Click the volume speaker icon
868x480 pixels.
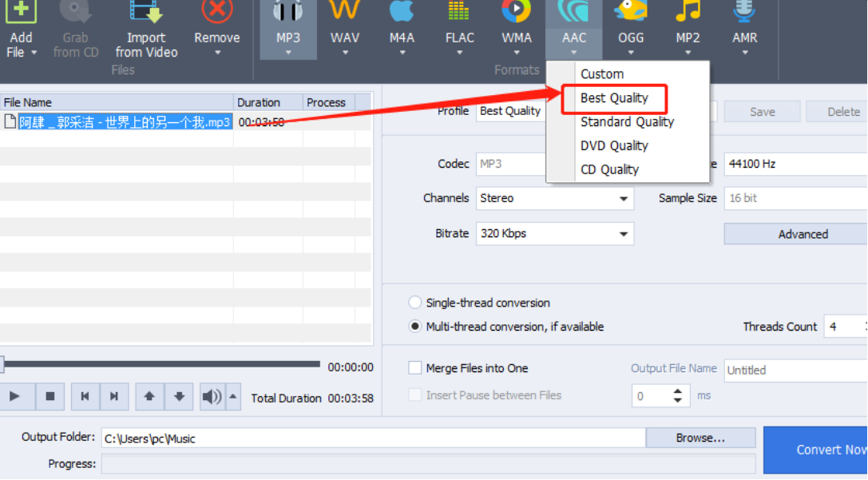click(x=212, y=396)
